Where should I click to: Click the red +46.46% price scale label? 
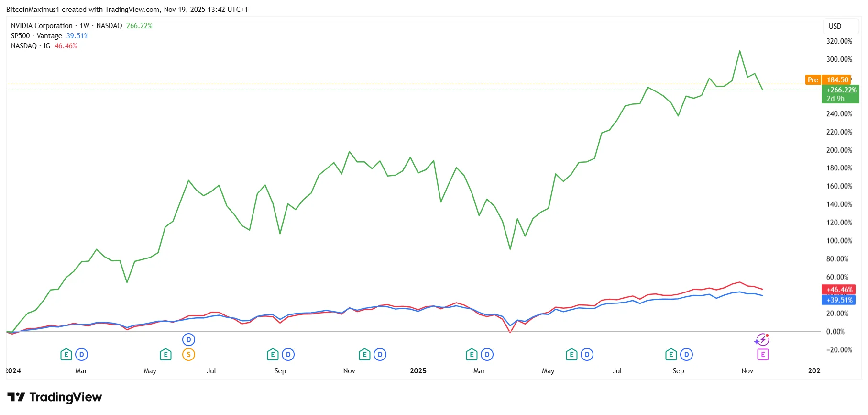pos(838,290)
